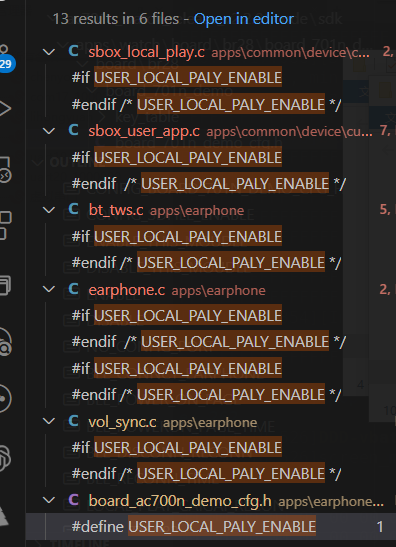Screen dimensions: 396x547
Task: Open '#endif' match under vol_sync.c
Action: (x=206, y=474)
